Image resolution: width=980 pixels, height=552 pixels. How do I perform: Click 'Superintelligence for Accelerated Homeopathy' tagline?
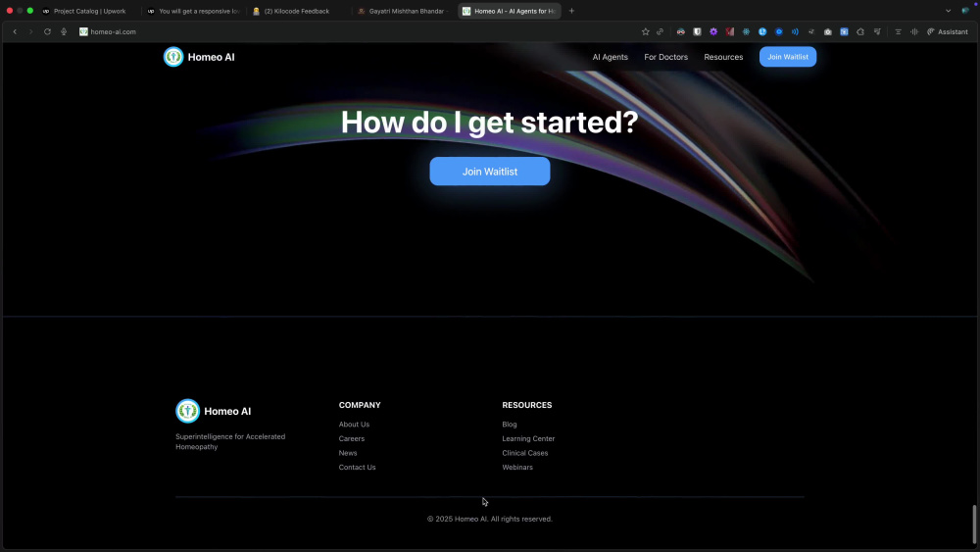pyautogui.click(x=230, y=441)
